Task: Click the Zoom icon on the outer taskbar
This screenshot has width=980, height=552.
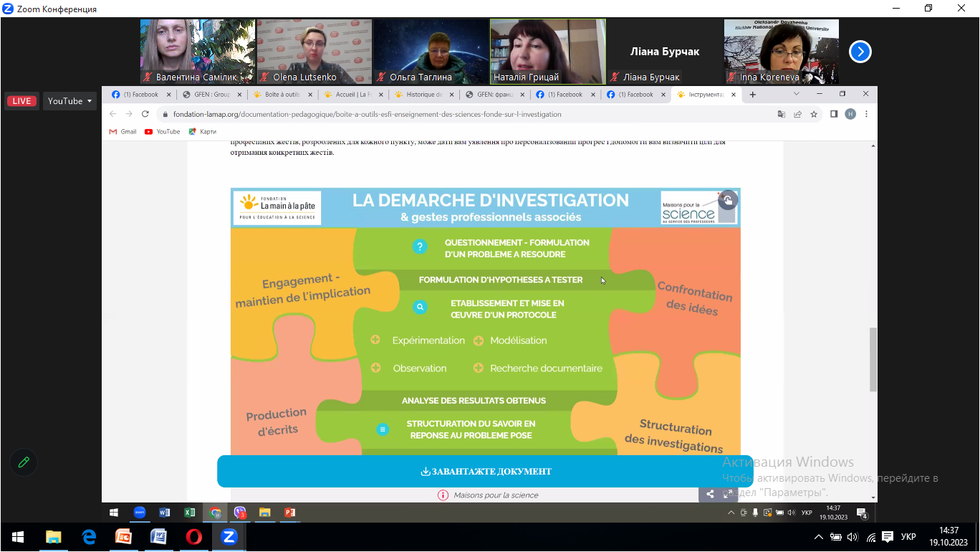Action: [229, 537]
